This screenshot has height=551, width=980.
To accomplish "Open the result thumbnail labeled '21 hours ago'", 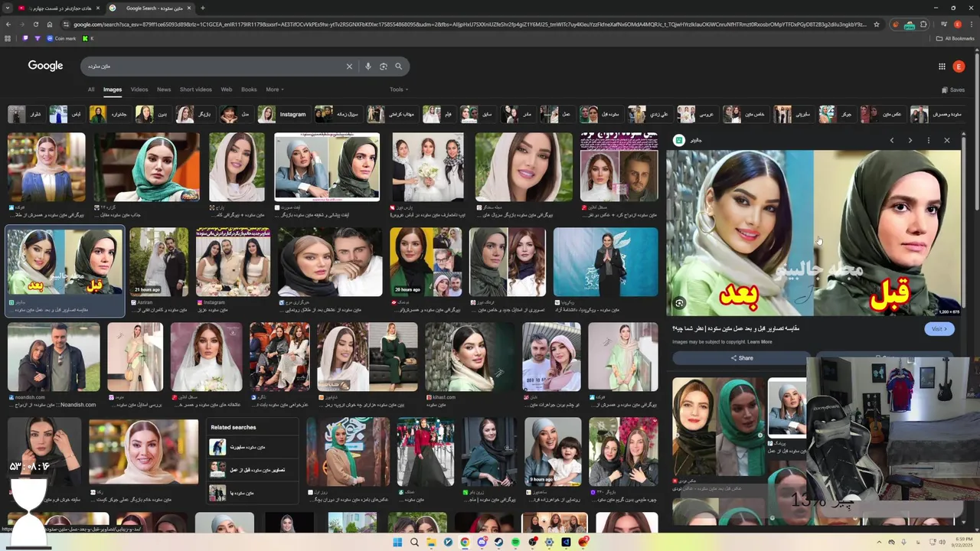I will click(158, 262).
